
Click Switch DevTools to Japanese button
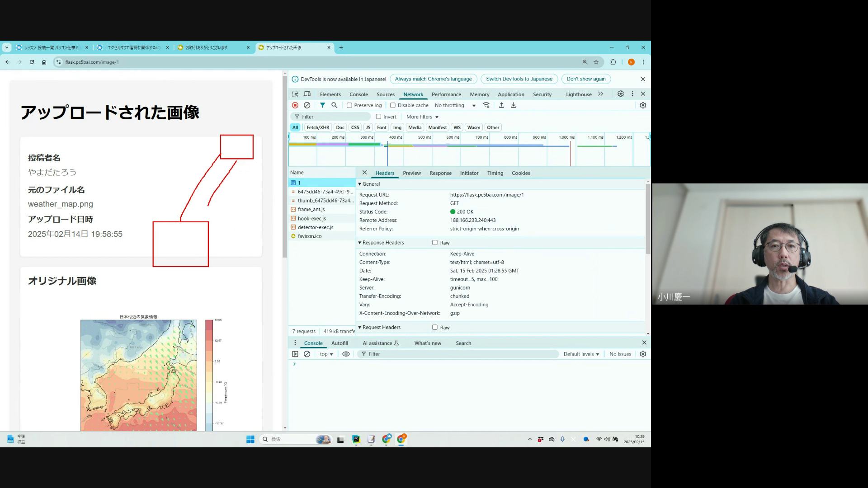point(519,79)
